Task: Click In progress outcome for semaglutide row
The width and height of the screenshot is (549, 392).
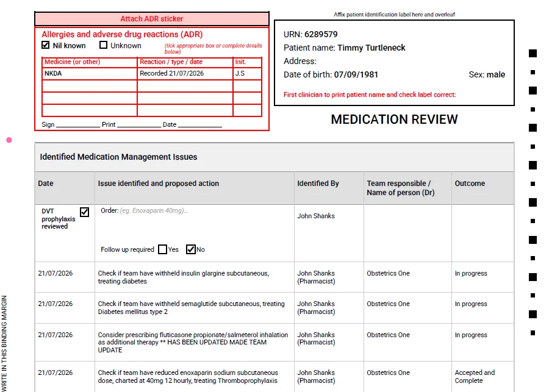Action: (471, 304)
